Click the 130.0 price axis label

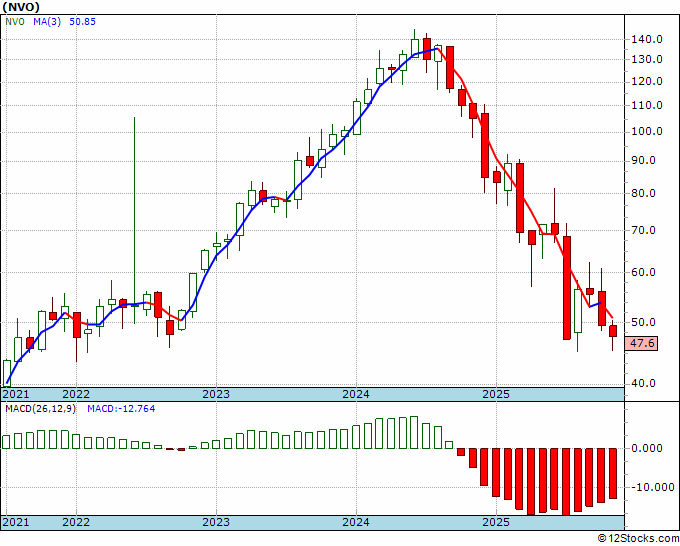tap(647, 59)
